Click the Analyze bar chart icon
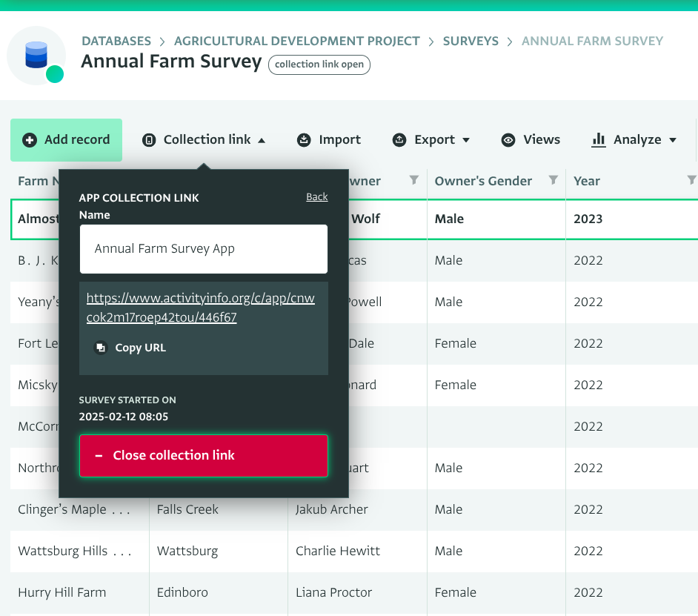Viewport: 698px width, 616px height. pos(598,140)
